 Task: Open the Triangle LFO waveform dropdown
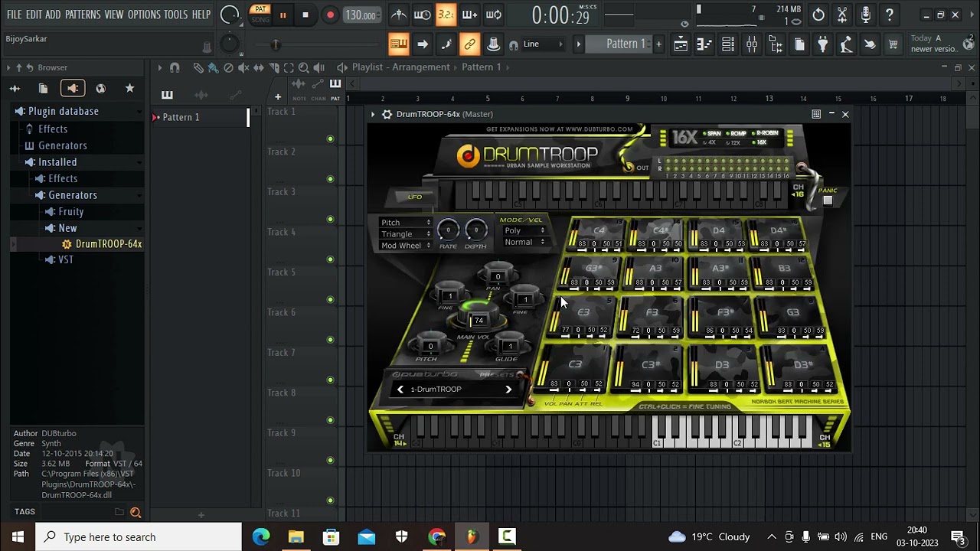tap(406, 234)
